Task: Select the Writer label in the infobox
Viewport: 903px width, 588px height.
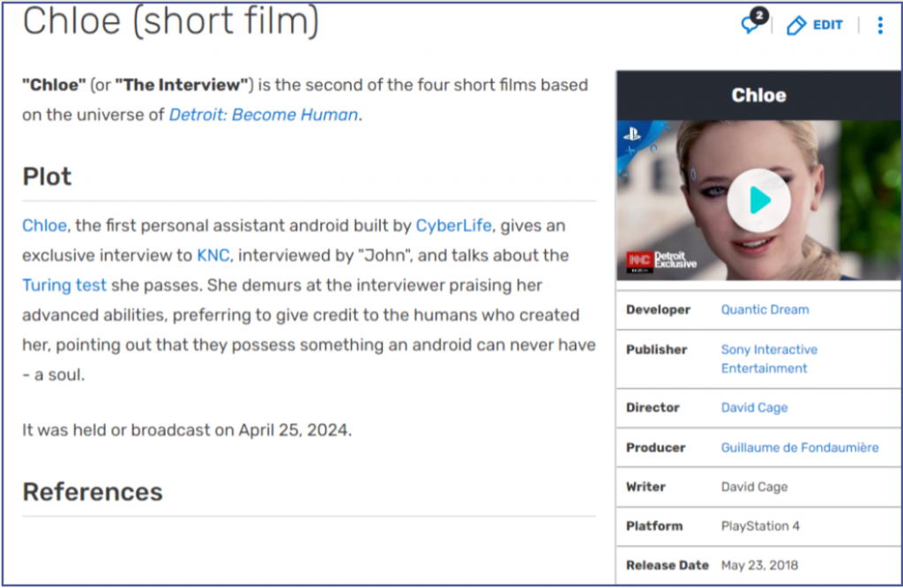Action: click(x=646, y=487)
